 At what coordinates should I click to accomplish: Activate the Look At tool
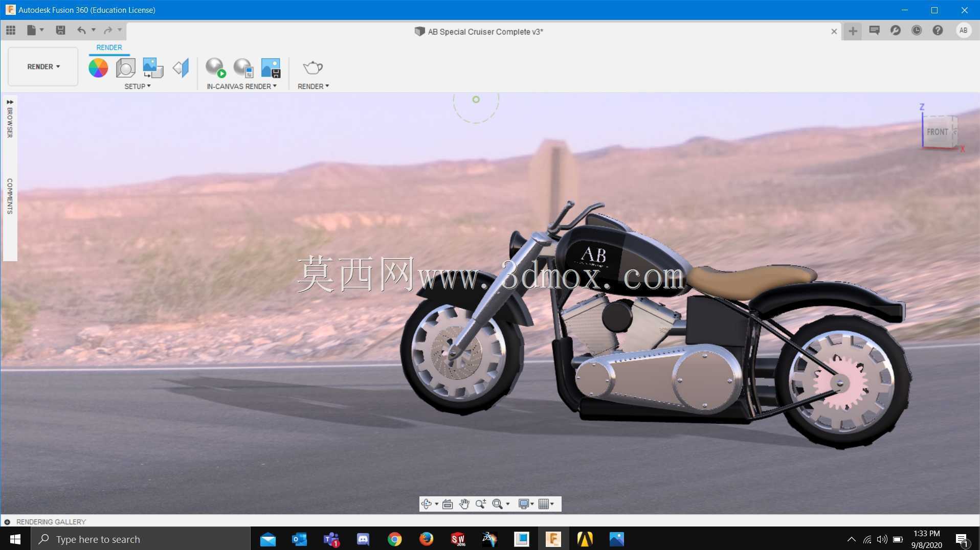[448, 504]
